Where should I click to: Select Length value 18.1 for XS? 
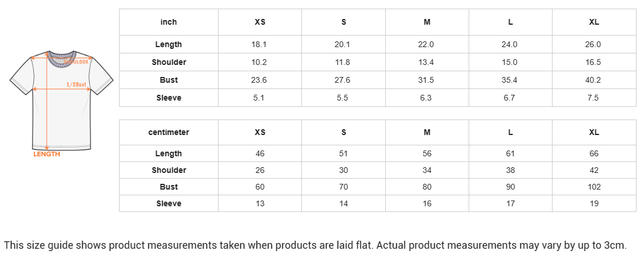tap(259, 44)
